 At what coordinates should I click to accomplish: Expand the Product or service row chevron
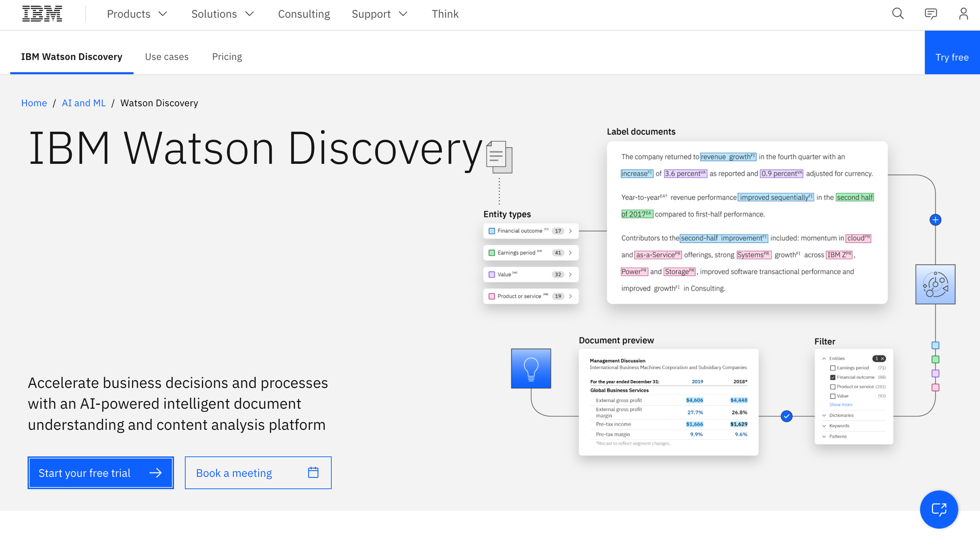570,296
